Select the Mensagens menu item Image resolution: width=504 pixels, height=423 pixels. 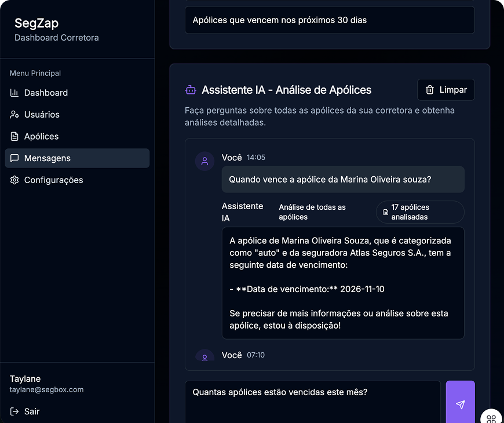(77, 158)
